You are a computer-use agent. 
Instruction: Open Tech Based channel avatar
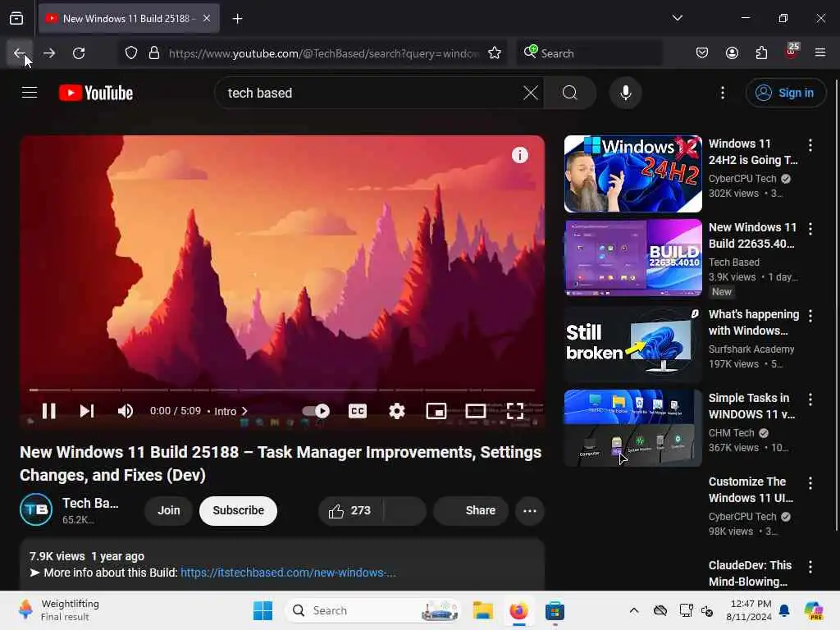coord(36,509)
